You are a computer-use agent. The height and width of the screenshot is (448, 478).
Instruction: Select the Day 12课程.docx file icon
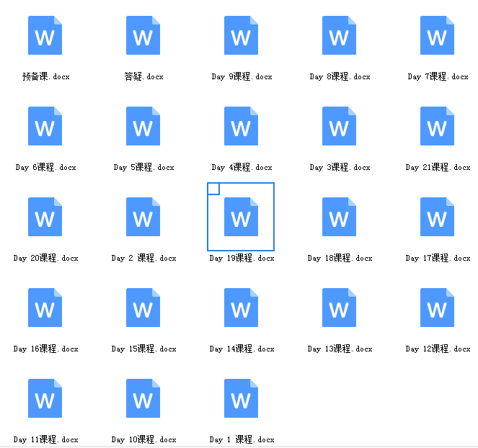tap(437, 308)
